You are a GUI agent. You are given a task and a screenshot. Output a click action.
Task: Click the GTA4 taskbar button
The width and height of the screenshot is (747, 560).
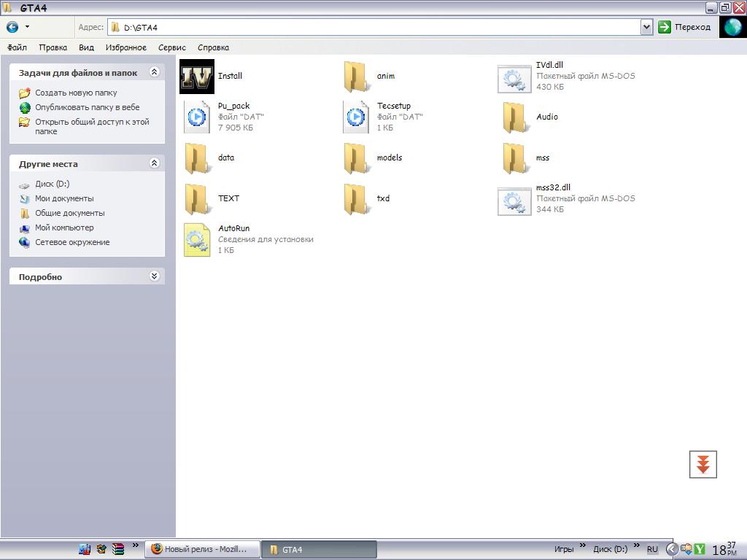point(320,550)
